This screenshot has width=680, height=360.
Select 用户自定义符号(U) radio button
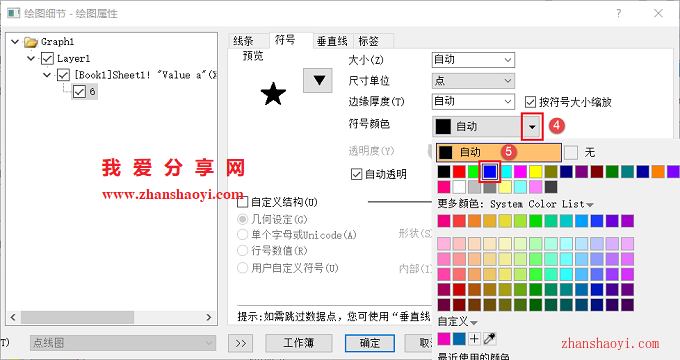(242, 268)
